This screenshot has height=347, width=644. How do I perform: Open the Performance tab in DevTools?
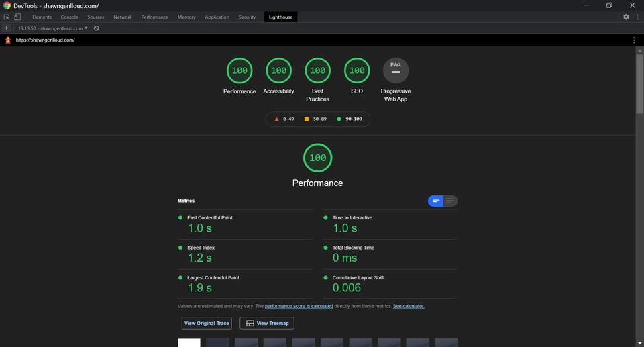155,17
